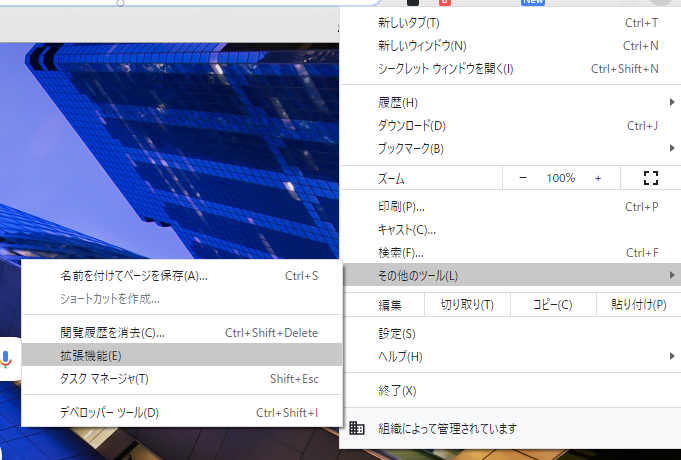Open 拡張機能(E) submenu item

(x=182, y=355)
